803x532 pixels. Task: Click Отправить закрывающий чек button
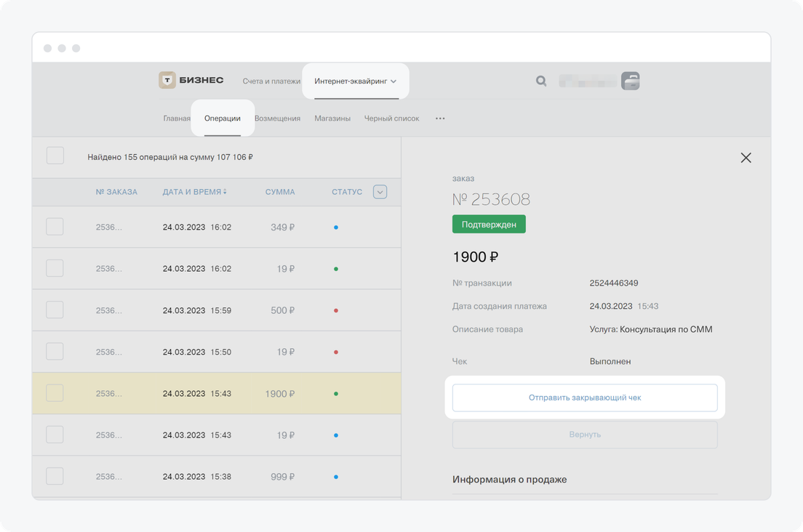(x=585, y=398)
